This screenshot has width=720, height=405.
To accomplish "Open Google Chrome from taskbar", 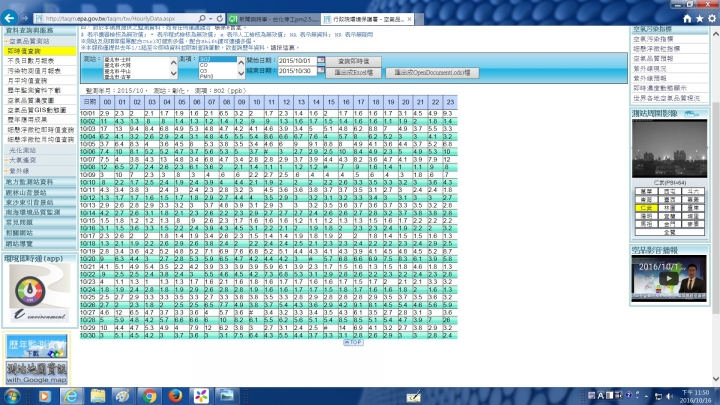I will coord(149,396).
